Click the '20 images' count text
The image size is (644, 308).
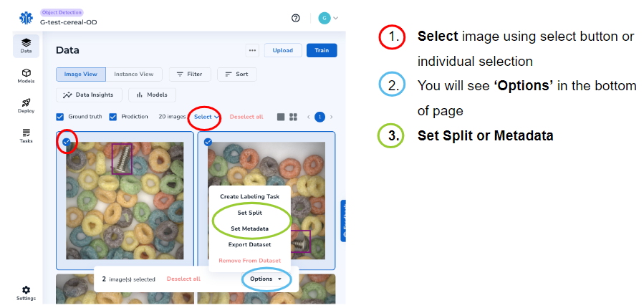pos(172,117)
